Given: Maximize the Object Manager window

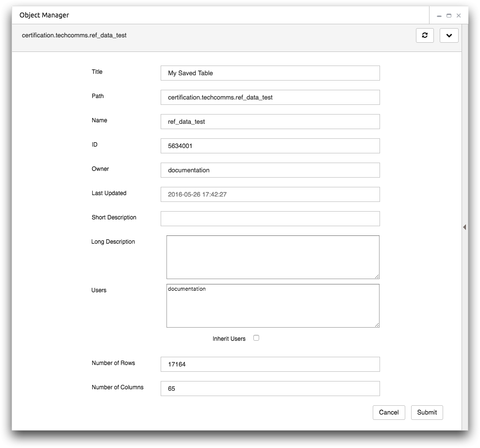Looking at the screenshot, I should click(449, 16).
